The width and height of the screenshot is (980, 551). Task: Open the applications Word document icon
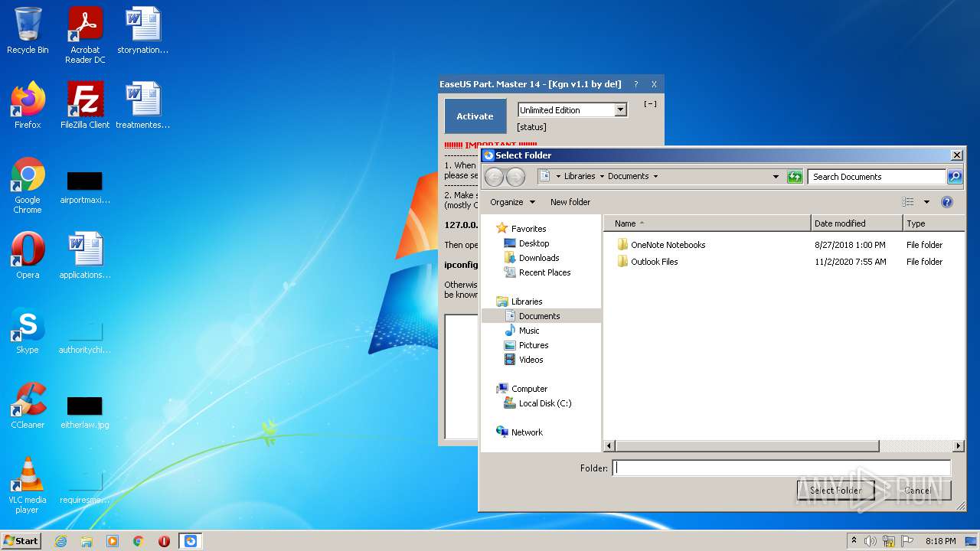[85, 256]
